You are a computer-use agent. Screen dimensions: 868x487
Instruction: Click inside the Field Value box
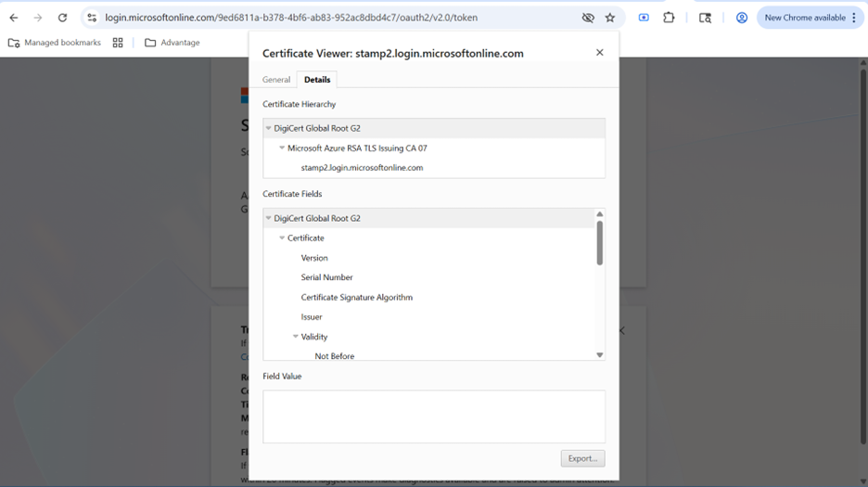point(434,417)
